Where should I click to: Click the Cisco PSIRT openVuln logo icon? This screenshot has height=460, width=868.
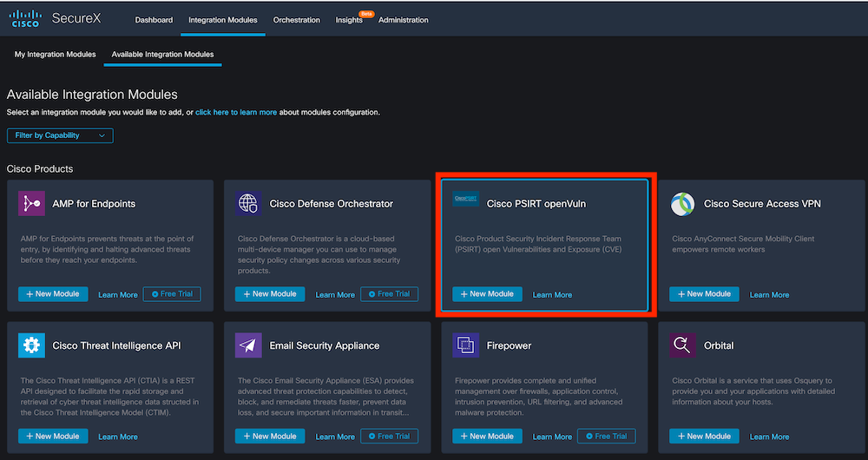(x=465, y=198)
